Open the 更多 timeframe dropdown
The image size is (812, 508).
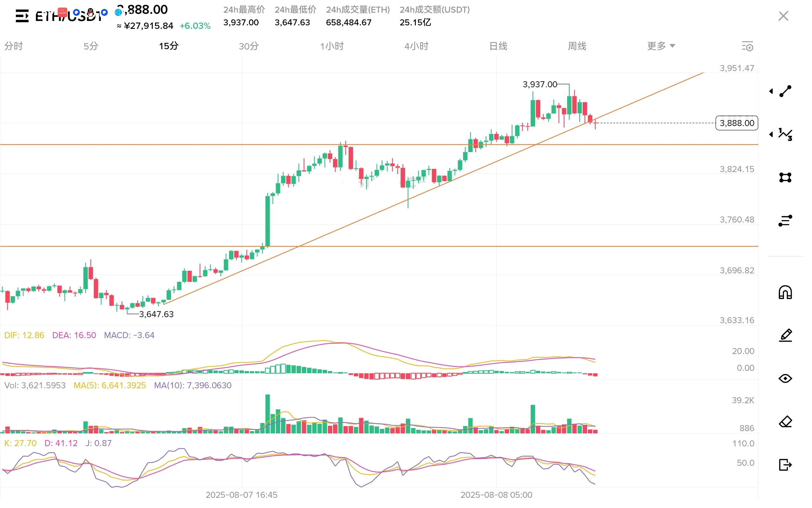click(x=661, y=46)
